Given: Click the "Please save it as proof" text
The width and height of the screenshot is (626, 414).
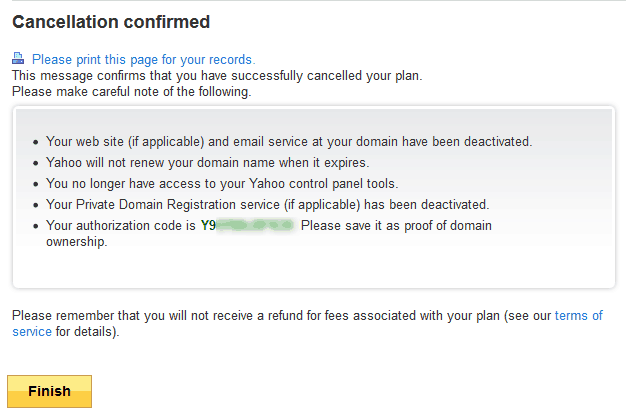Looking at the screenshot, I should click(395, 225).
